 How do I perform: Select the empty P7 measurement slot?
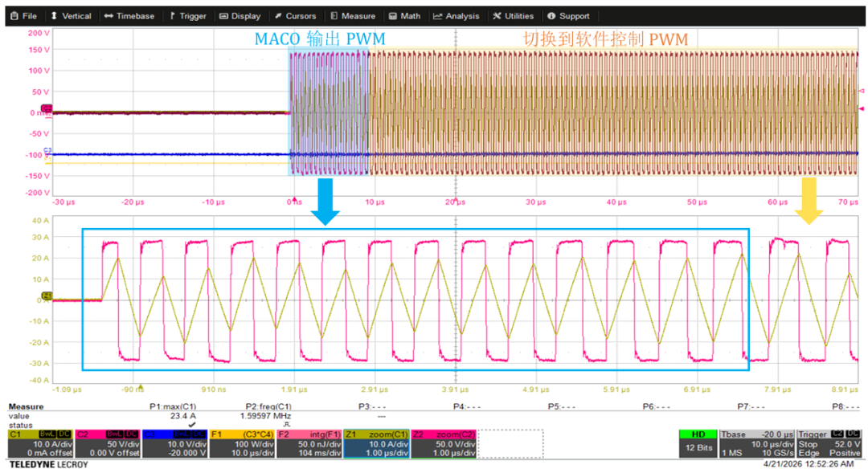[x=751, y=406]
